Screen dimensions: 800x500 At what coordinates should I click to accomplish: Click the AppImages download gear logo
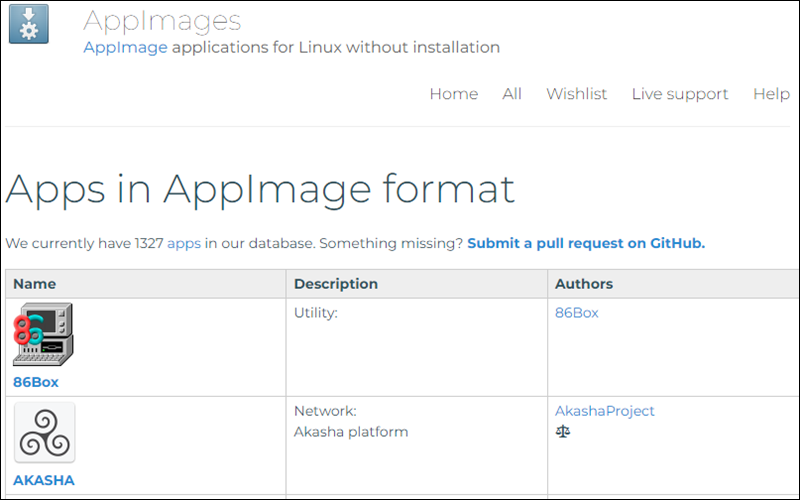tap(29, 23)
